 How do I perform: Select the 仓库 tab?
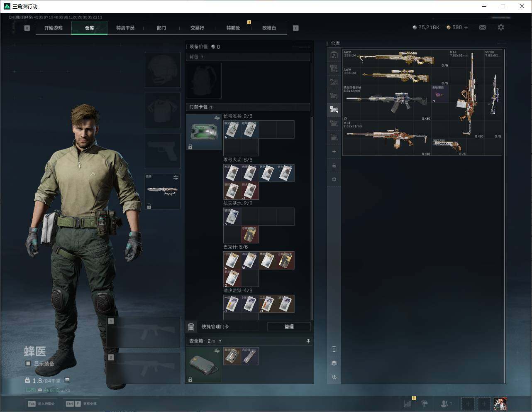coord(90,28)
